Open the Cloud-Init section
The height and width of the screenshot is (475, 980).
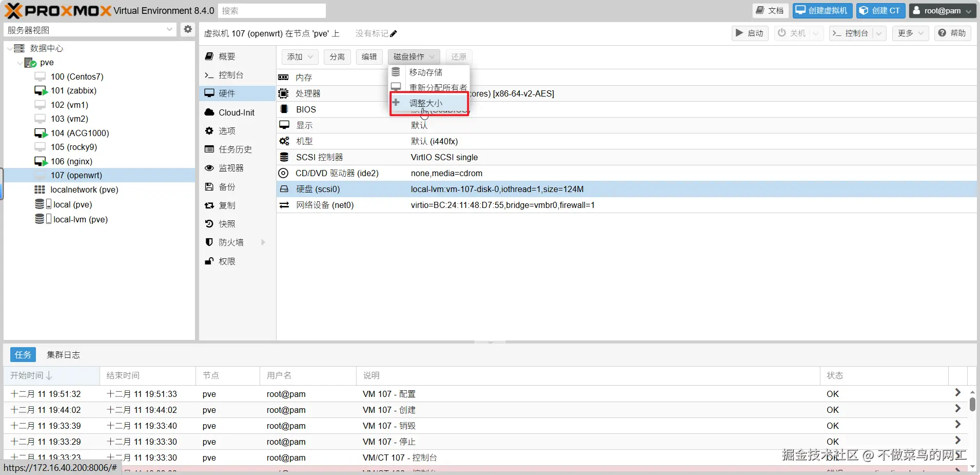[x=238, y=112]
